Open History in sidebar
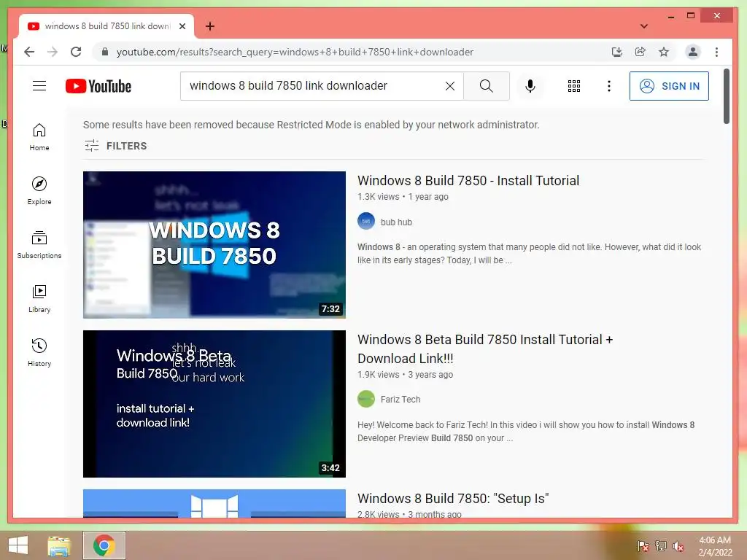 click(x=39, y=352)
